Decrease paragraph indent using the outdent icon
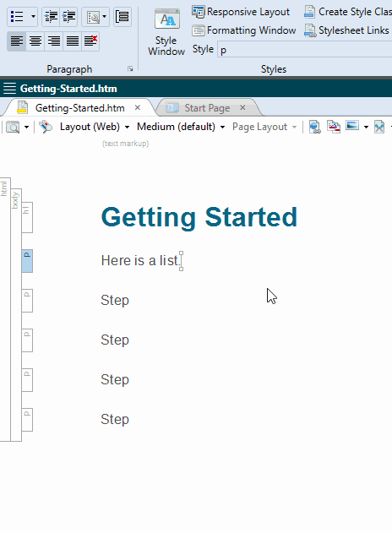392x533 pixels. (x=52, y=16)
